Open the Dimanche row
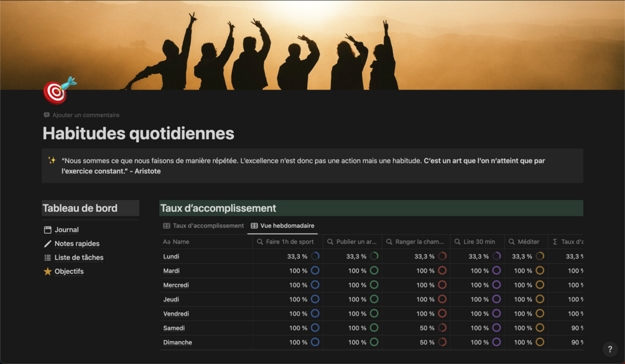The image size is (625, 364). [177, 342]
